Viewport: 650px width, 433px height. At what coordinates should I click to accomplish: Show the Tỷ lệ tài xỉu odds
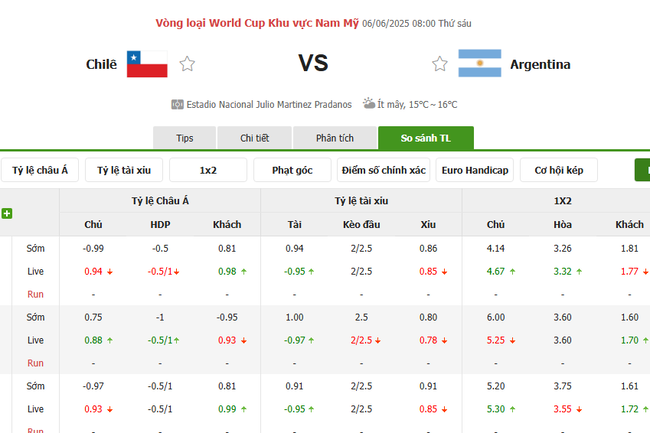[x=124, y=170]
